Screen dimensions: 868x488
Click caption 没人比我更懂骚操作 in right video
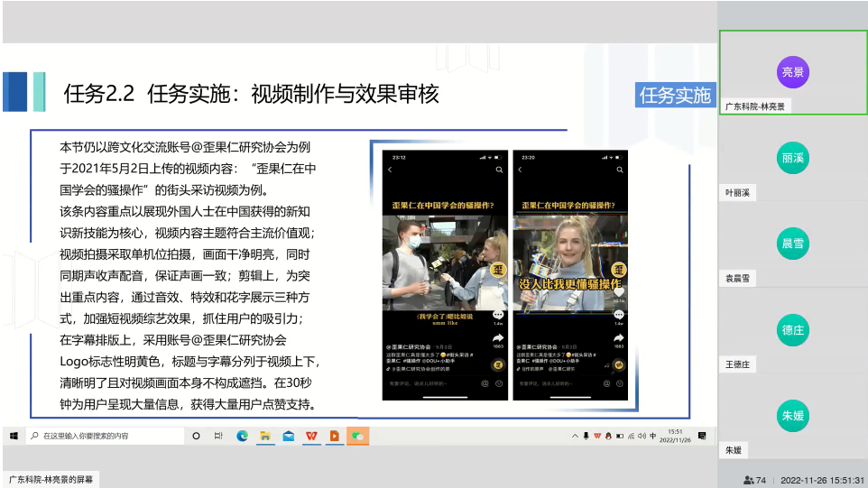coord(570,284)
